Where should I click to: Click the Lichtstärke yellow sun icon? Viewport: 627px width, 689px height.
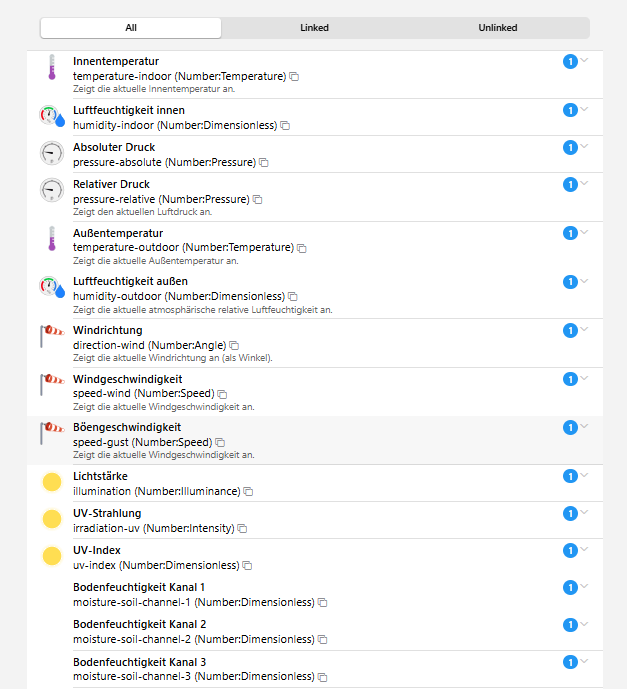[52, 483]
